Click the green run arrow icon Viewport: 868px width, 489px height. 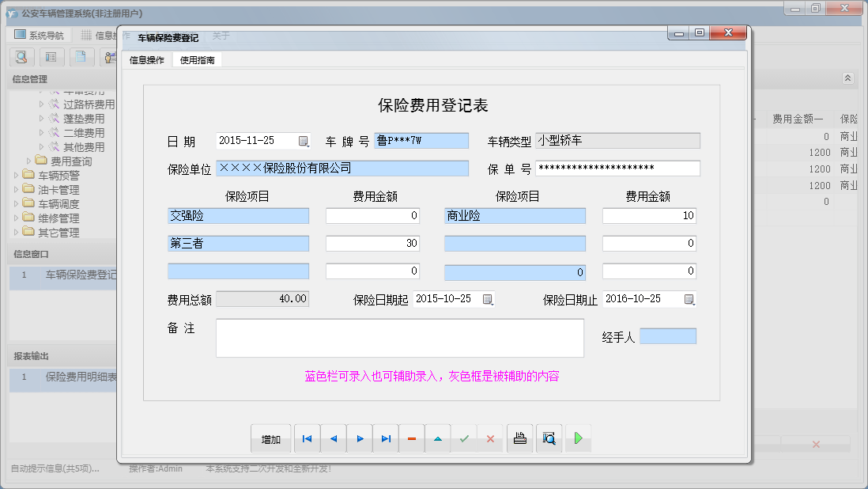(x=578, y=438)
